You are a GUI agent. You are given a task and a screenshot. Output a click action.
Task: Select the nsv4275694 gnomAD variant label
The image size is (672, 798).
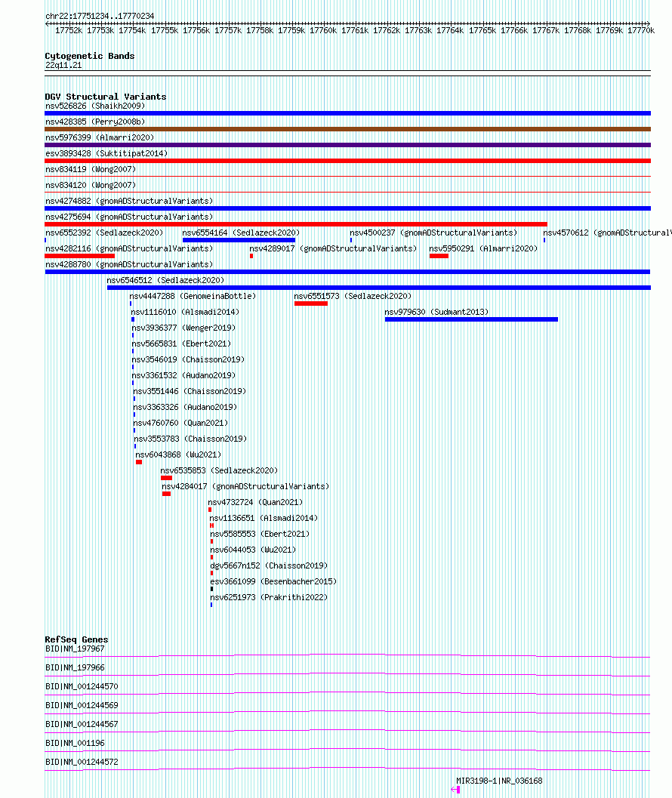point(129,217)
